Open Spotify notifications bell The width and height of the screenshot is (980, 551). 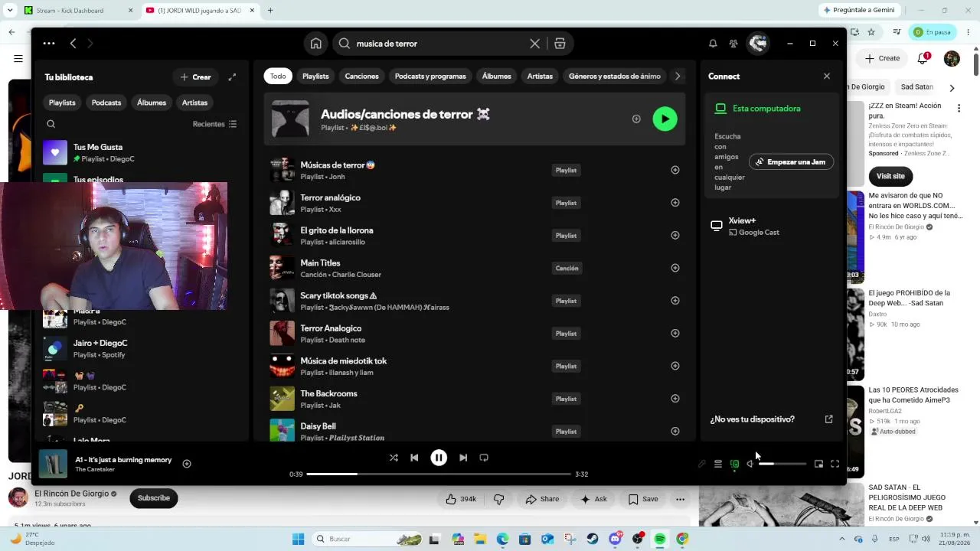tap(713, 44)
